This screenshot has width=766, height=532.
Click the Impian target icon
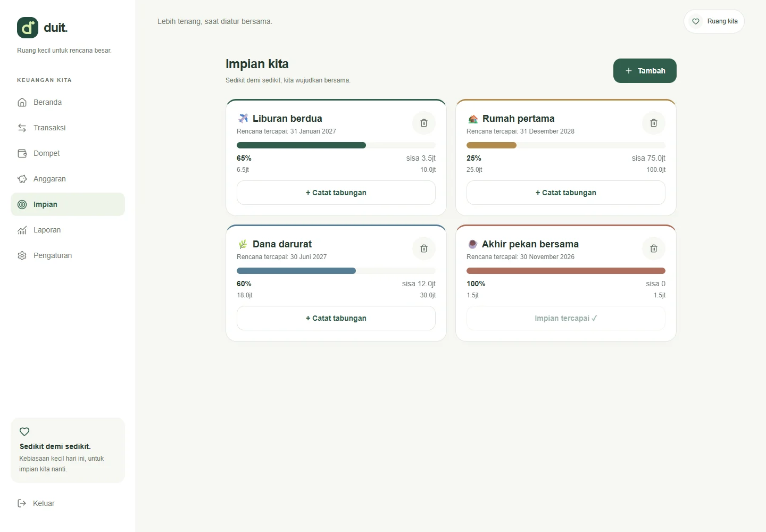(22, 204)
